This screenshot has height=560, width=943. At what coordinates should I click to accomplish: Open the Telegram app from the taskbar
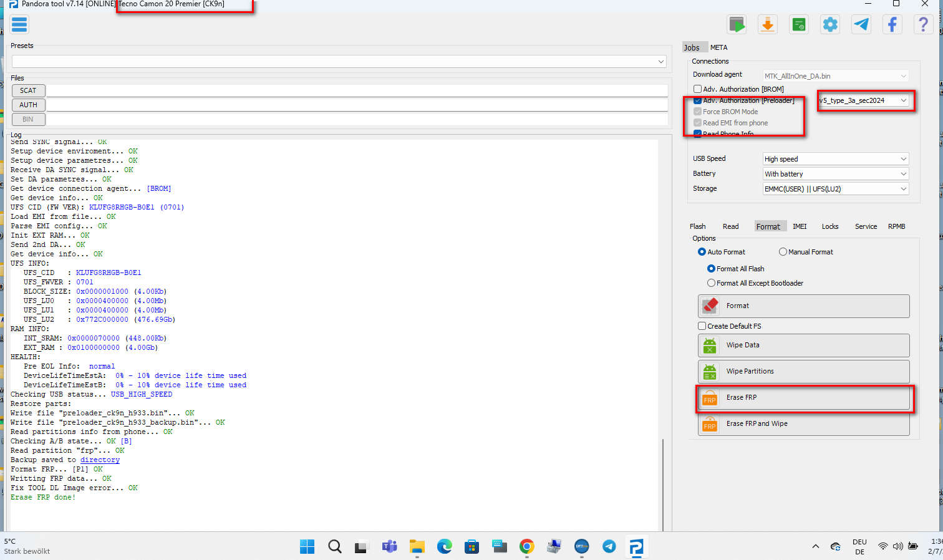coord(609,547)
